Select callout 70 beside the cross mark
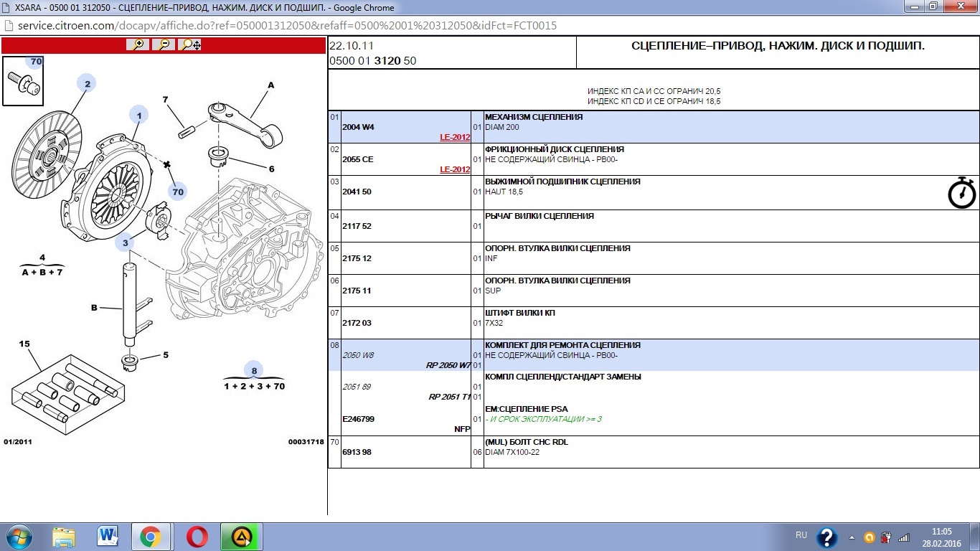 tap(178, 192)
